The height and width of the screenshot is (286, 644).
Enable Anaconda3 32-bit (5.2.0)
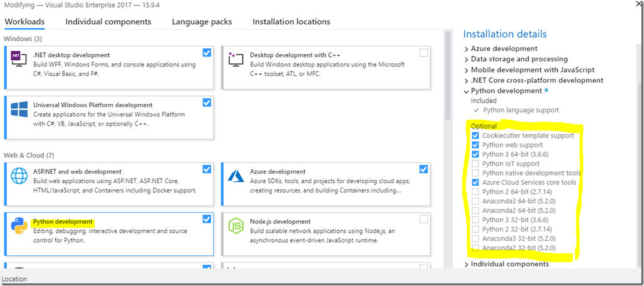pos(475,238)
